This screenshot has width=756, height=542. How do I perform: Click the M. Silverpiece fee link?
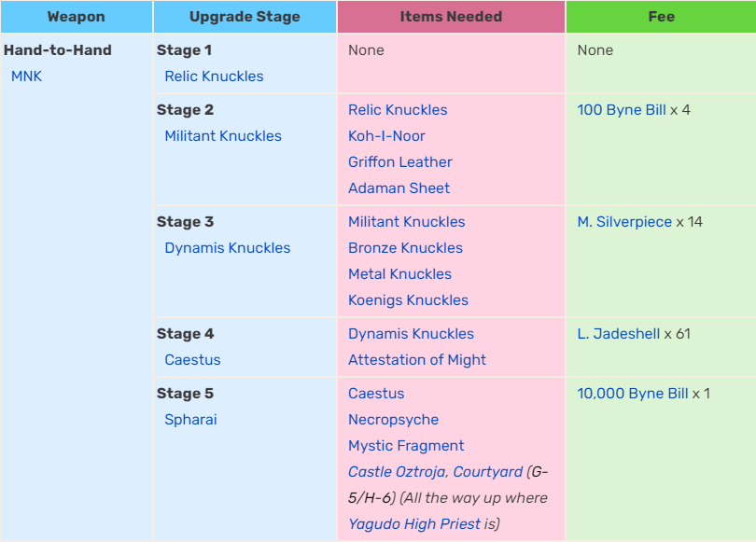pos(624,222)
